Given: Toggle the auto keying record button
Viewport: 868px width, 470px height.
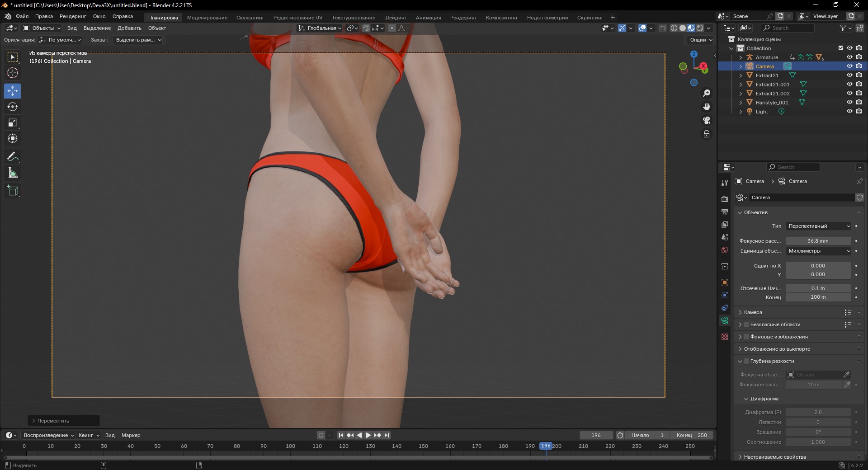Looking at the screenshot, I should point(321,435).
